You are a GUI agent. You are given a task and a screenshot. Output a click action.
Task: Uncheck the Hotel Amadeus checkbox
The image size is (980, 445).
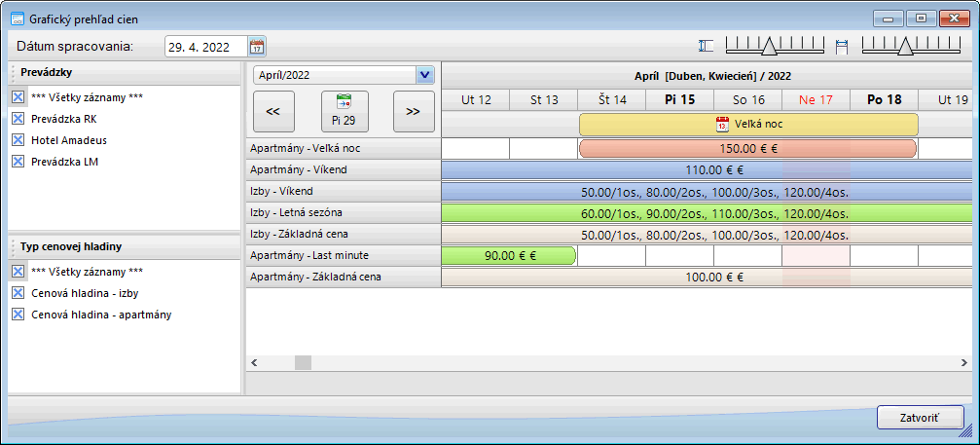click(x=18, y=140)
